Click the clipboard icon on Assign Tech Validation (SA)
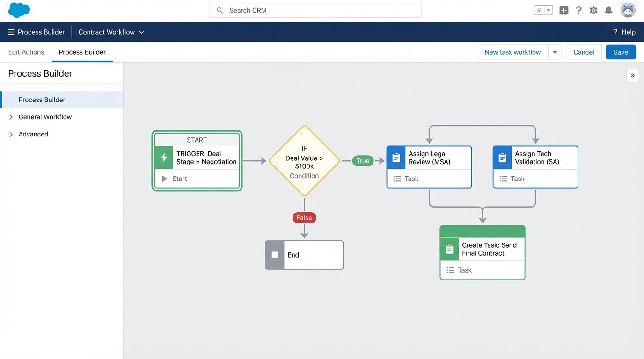The height and width of the screenshot is (359, 644). [x=502, y=158]
